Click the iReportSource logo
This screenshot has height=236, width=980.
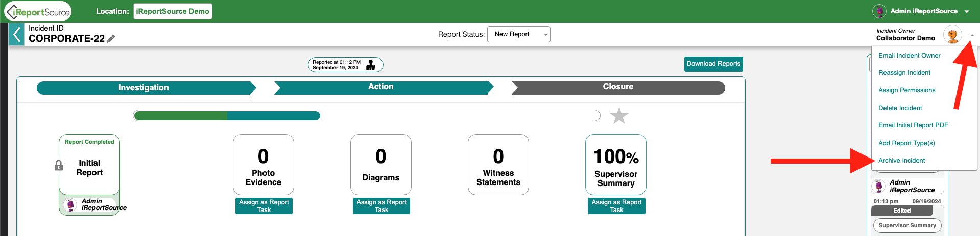[x=38, y=11]
